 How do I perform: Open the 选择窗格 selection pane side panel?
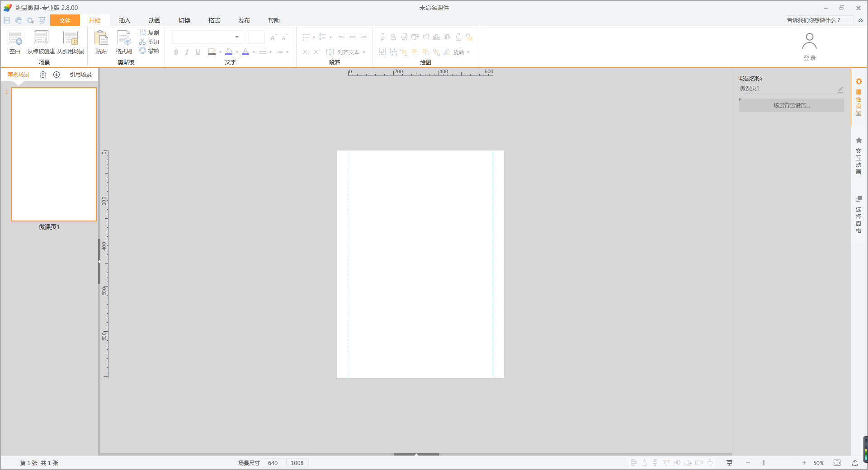[x=859, y=215]
